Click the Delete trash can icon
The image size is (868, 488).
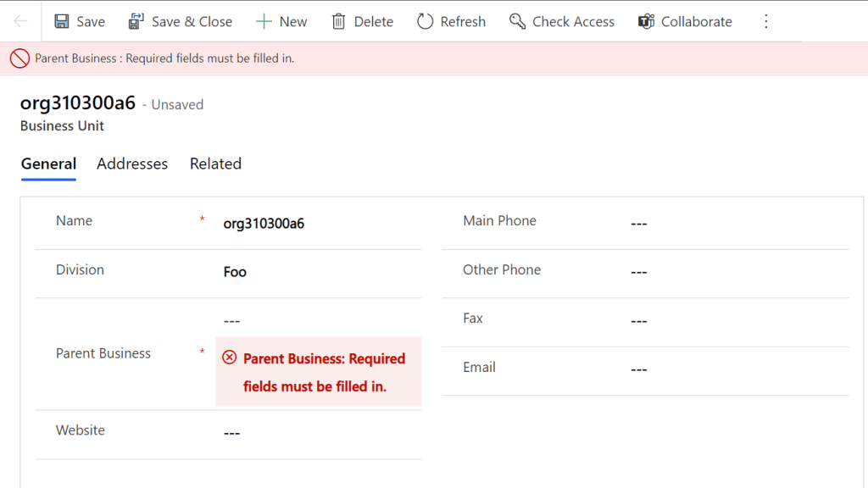point(338,21)
